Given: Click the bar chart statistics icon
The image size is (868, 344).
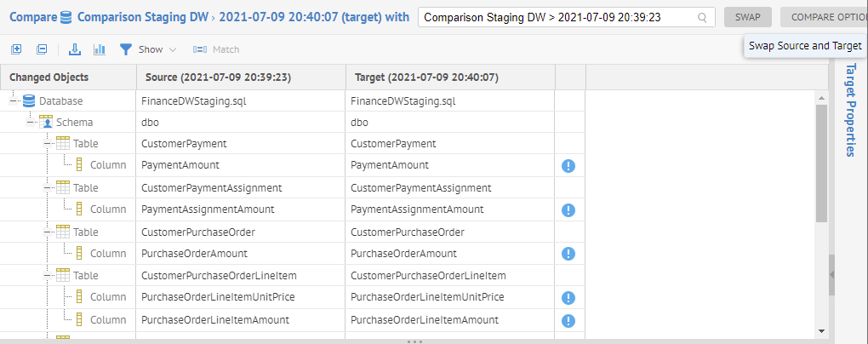Looking at the screenshot, I should tap(100, 49).
